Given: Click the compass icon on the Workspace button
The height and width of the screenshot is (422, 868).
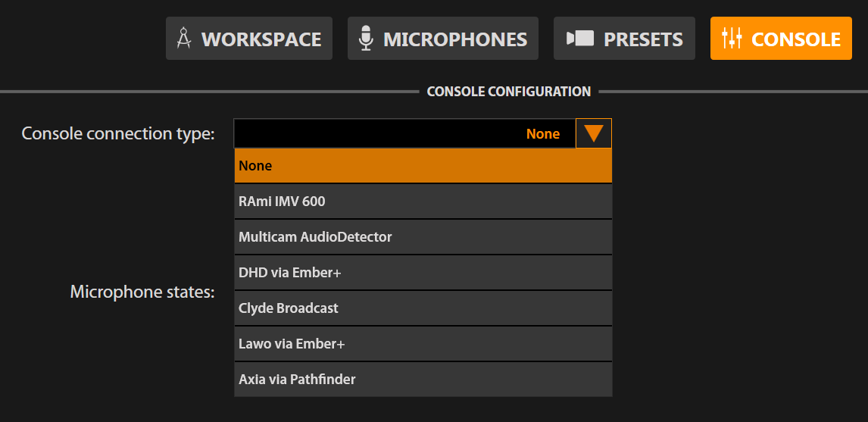Looking at the screenshot, I should (x=184, y=39).
